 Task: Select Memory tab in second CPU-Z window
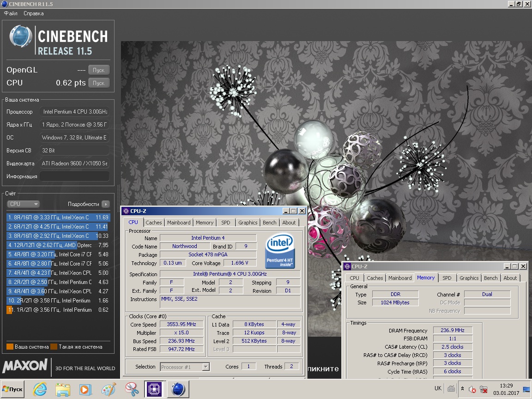(426, 278)
